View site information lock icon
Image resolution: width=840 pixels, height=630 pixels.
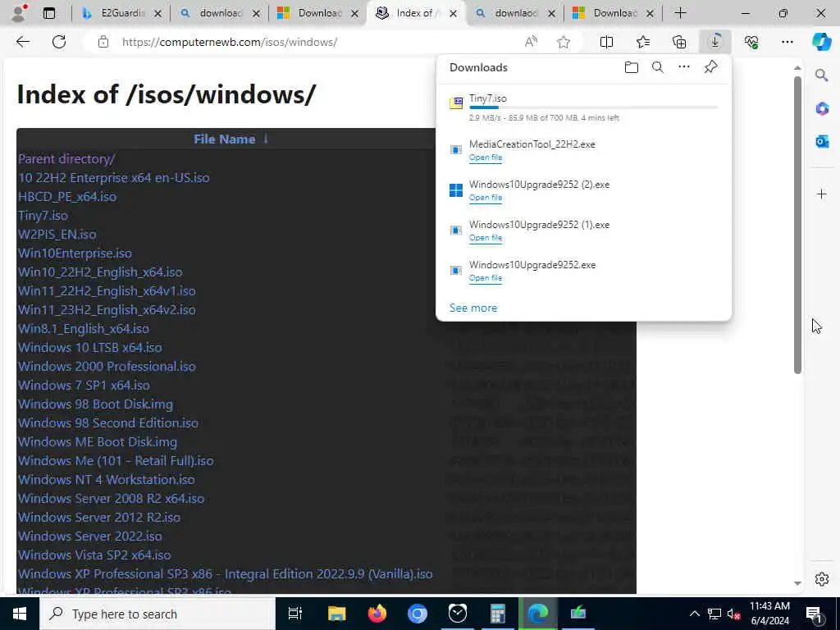tap(103, 42)
